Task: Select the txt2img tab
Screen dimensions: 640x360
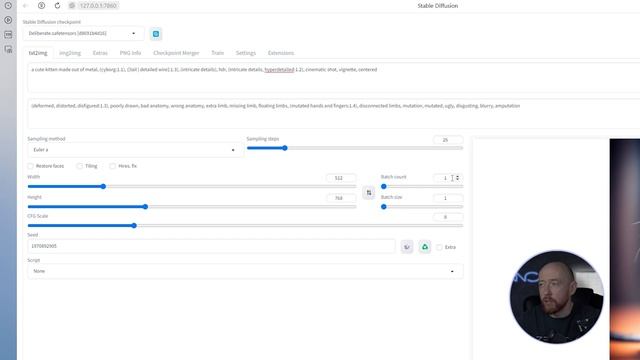Action: [x=38, y=53]
